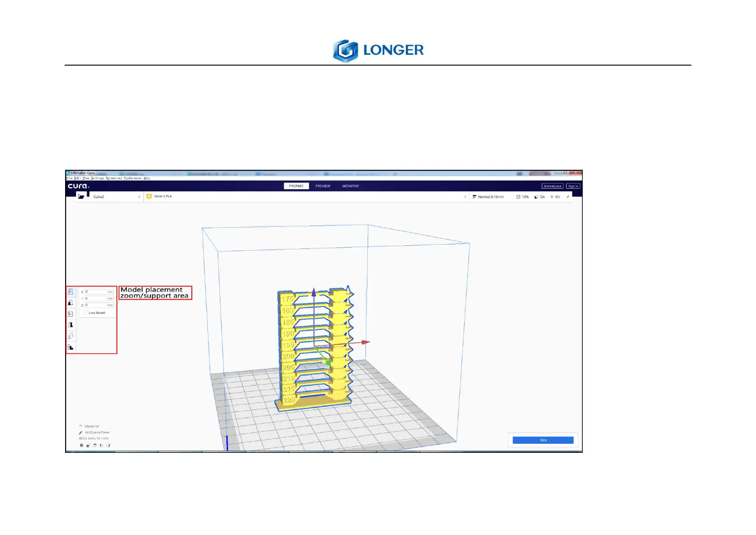Click the 10% infill value

[525, 197]
